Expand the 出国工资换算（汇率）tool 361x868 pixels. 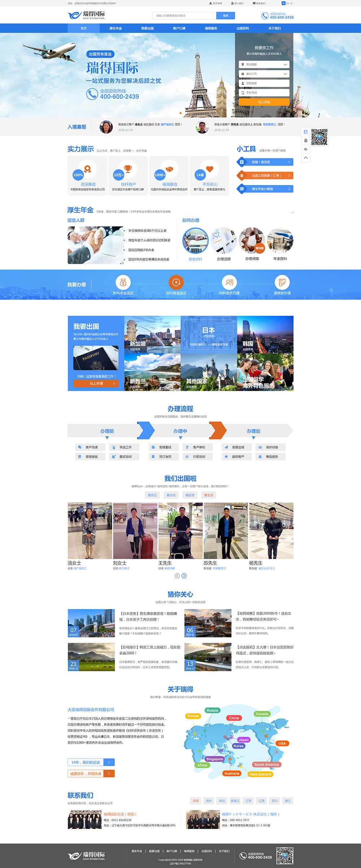(x=265, y=175)
